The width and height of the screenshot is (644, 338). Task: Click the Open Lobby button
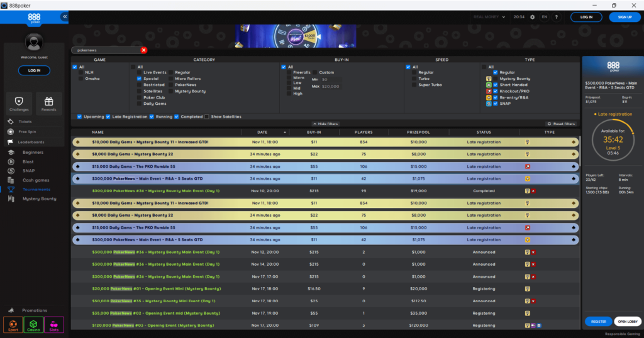[628, 322]
